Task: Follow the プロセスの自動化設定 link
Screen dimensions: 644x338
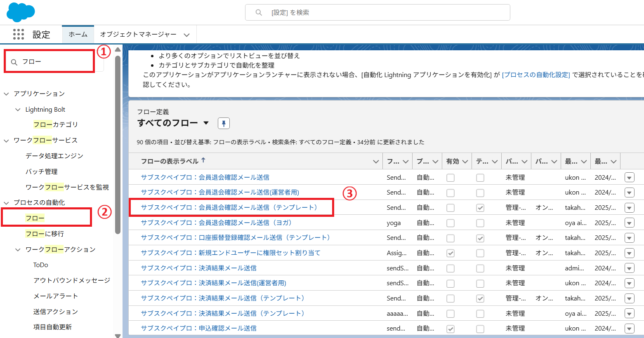Action: click(535, 75)
